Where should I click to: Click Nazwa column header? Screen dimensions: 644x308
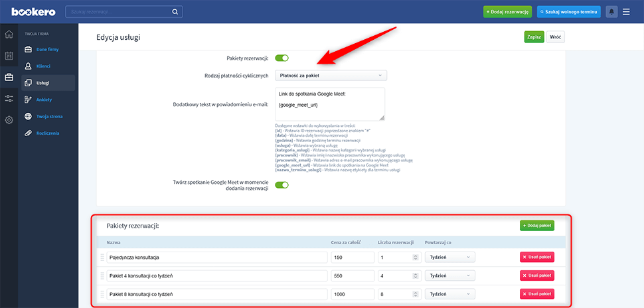click(113, 242)
